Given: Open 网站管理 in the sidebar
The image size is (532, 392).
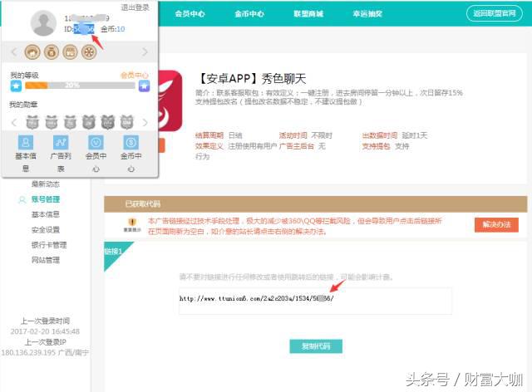Looking at the screenshot, I should tap(46, 260).
